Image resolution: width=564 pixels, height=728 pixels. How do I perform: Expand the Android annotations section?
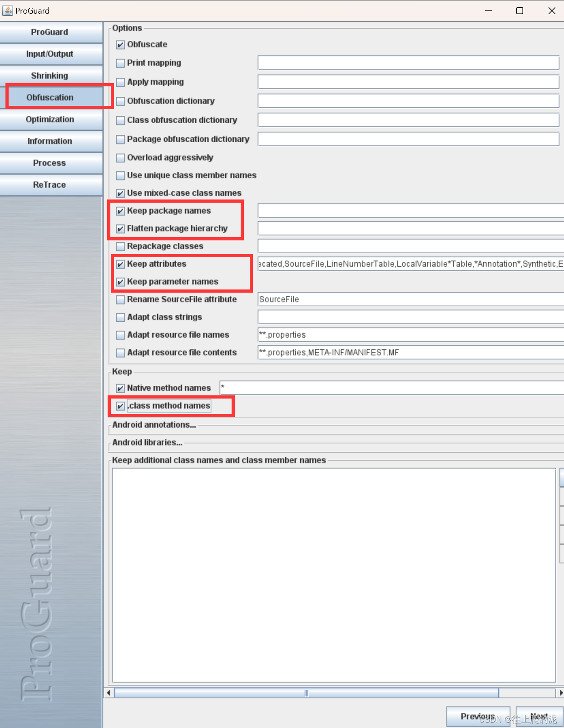[154, 425]
